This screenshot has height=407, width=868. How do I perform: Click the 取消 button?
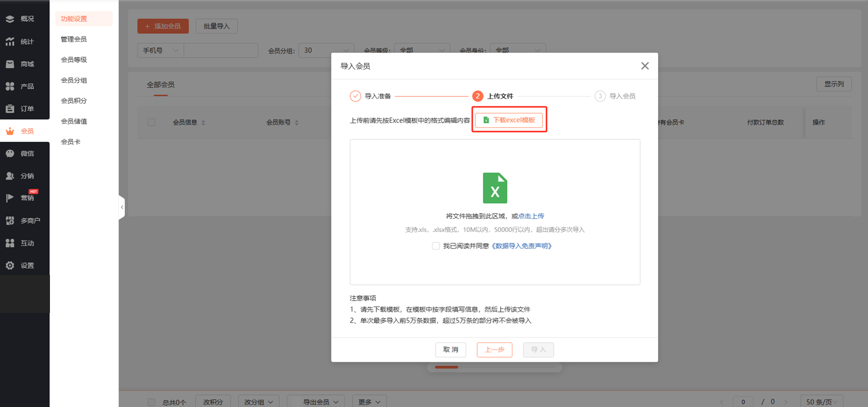451,350
